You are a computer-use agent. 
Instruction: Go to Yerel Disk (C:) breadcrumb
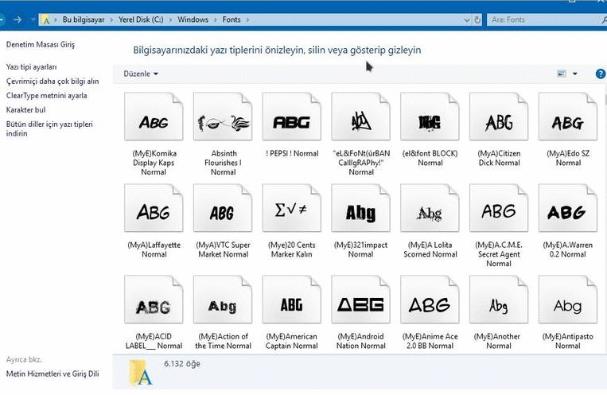pyautogui.click(x=141, y=19)
